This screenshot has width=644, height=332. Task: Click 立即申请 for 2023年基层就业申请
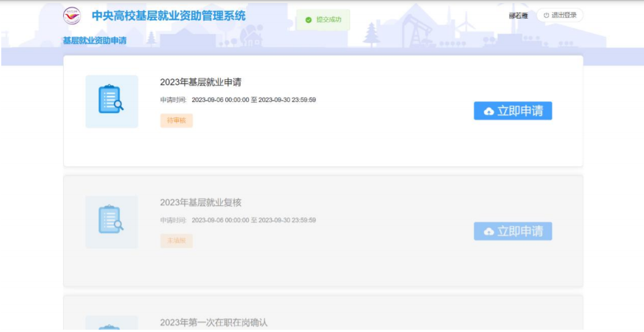(x=513, y=111)
